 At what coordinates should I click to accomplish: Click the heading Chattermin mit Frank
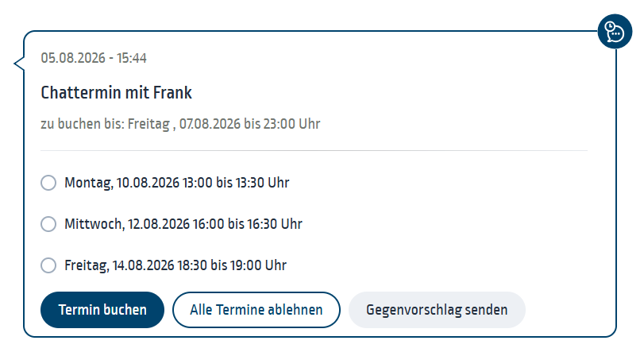116,93
